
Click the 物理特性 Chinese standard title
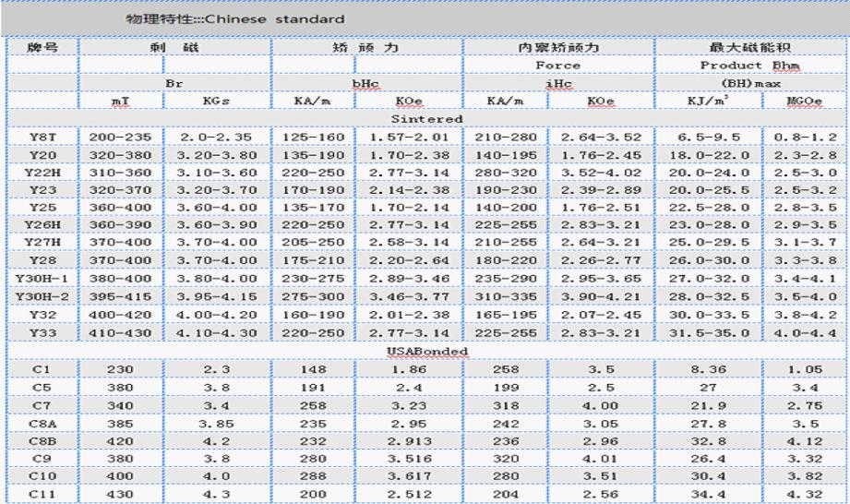[234, 18]
